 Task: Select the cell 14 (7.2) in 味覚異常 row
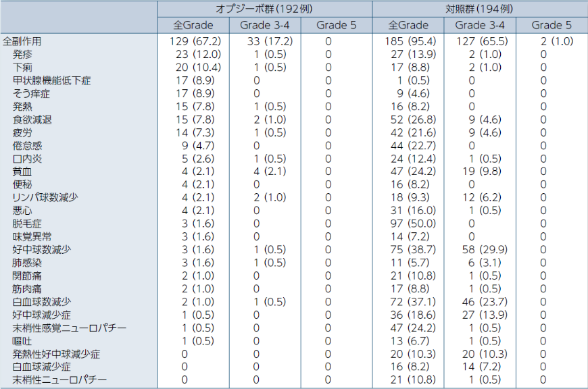click(x=411, y=236)
